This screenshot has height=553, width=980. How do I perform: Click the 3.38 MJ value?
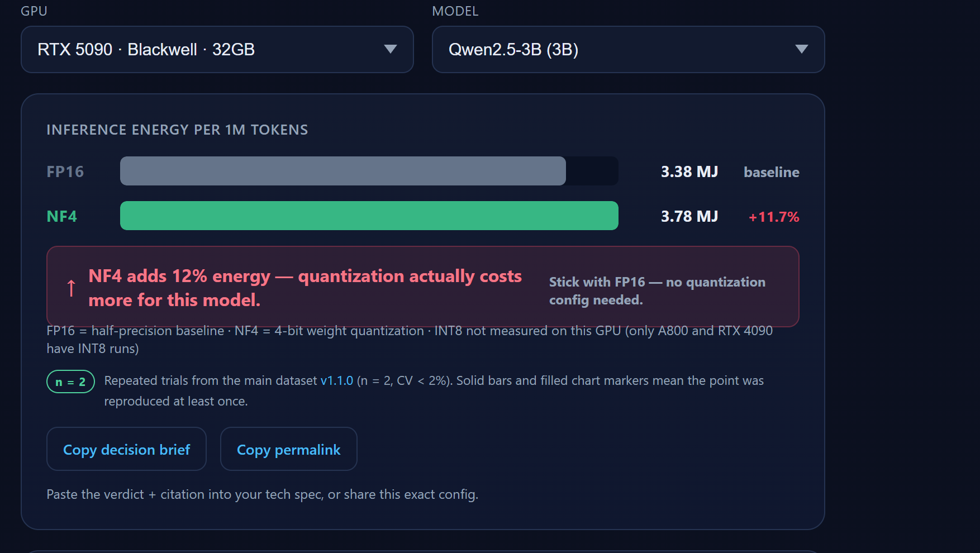(689, 171)
